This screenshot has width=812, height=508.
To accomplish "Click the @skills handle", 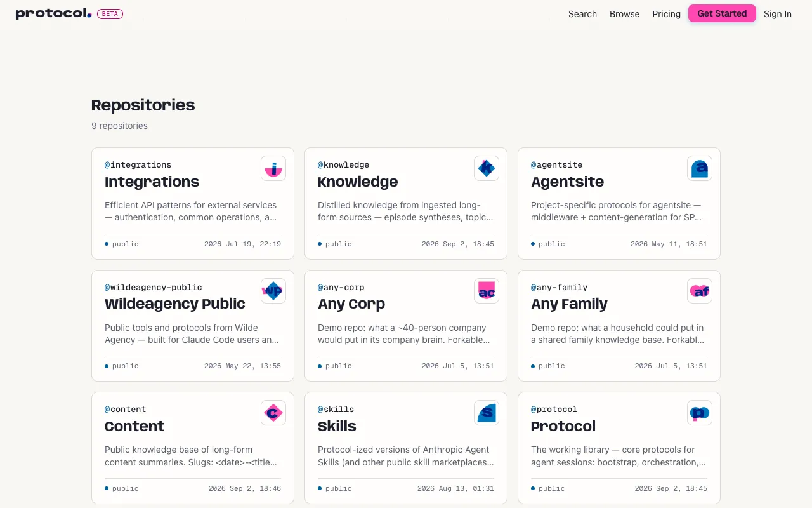I will (x=336, y=410).
